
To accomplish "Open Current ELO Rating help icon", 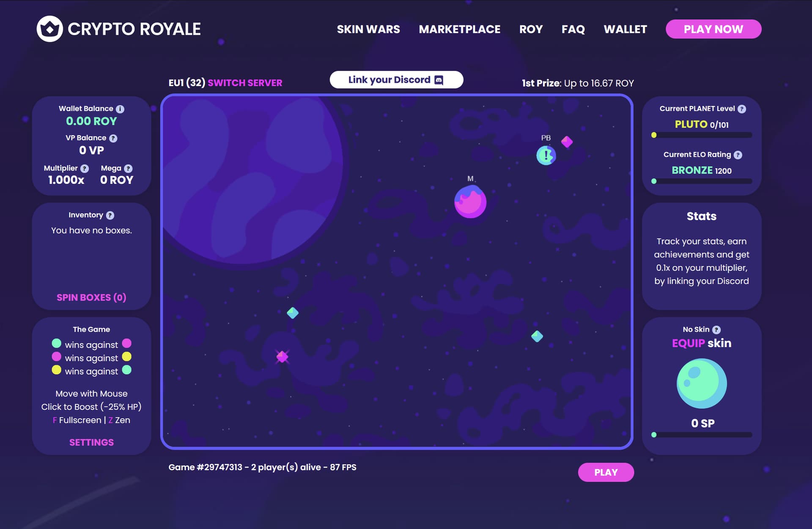I will 738,155.
